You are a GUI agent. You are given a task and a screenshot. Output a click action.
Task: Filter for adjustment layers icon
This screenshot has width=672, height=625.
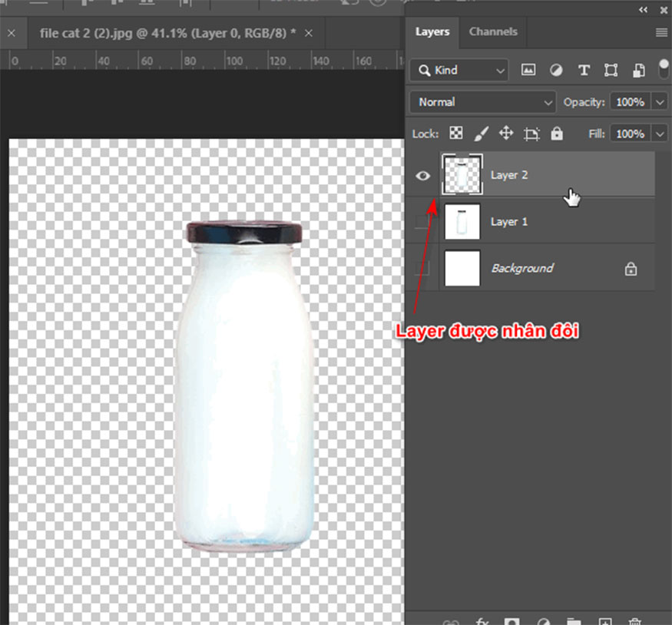click(556, 70)
